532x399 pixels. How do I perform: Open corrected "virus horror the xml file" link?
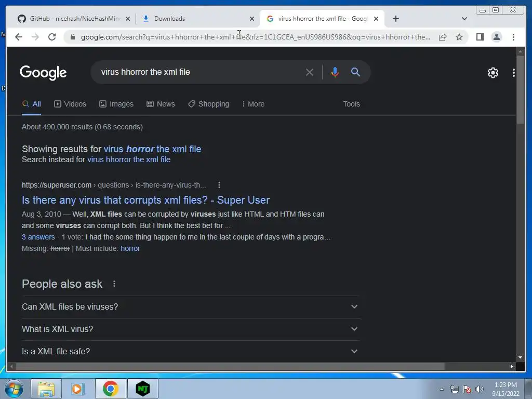pos(152,149)
